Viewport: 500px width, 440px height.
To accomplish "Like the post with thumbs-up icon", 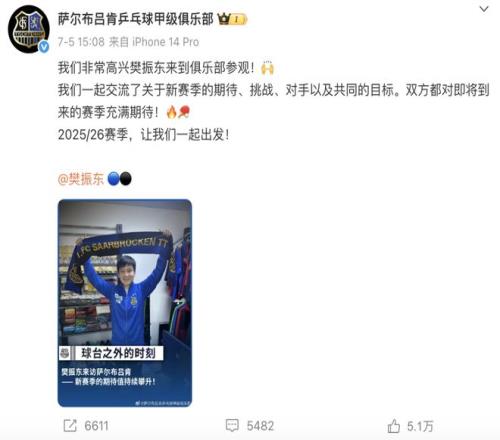I will [x=394, y=426].
